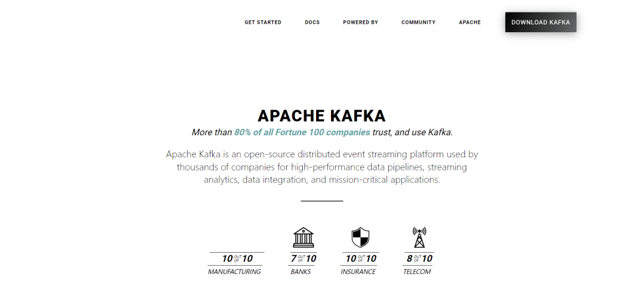Click the Download Kafka button

tap(540, 22)
